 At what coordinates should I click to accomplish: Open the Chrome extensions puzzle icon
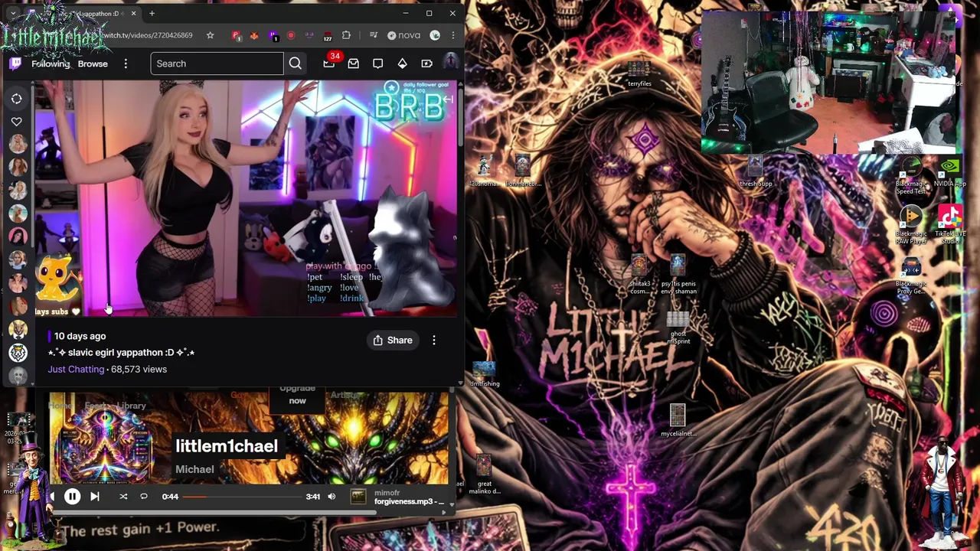tap(346, 35)
